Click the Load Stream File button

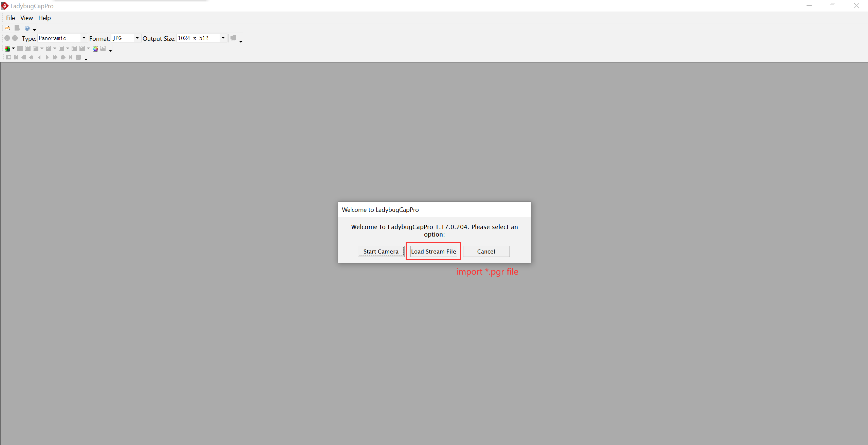pyautogui.click(x=433, y=251)
